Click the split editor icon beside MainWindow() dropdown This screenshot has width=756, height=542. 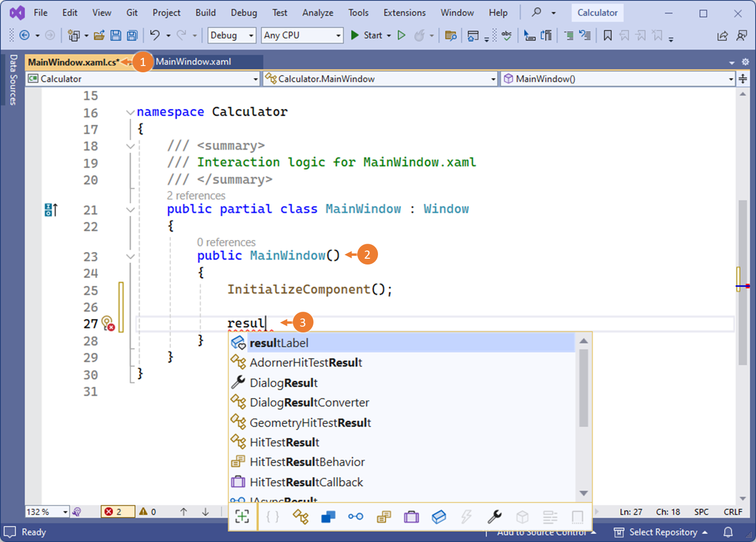(x=743, y=79)
